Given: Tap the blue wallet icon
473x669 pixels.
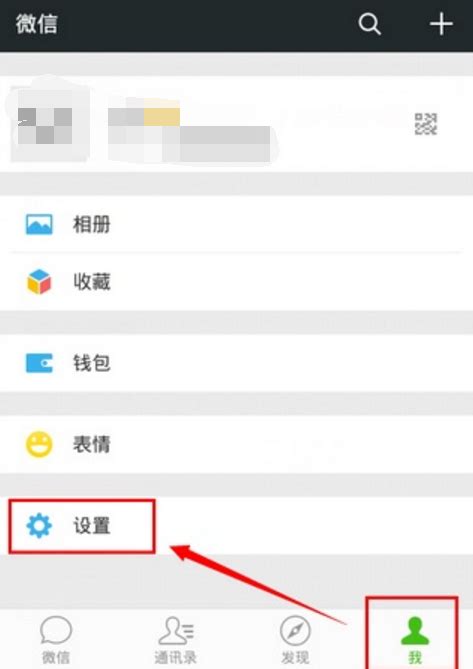Looking at the screenshot, I should pyautogui.click(x=39, y=363).
